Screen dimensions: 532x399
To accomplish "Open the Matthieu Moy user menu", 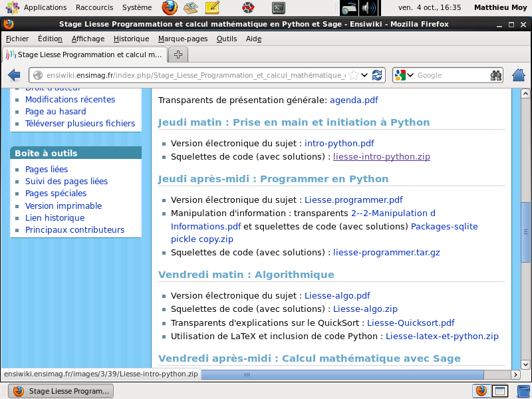I will (x=500, y=7).
